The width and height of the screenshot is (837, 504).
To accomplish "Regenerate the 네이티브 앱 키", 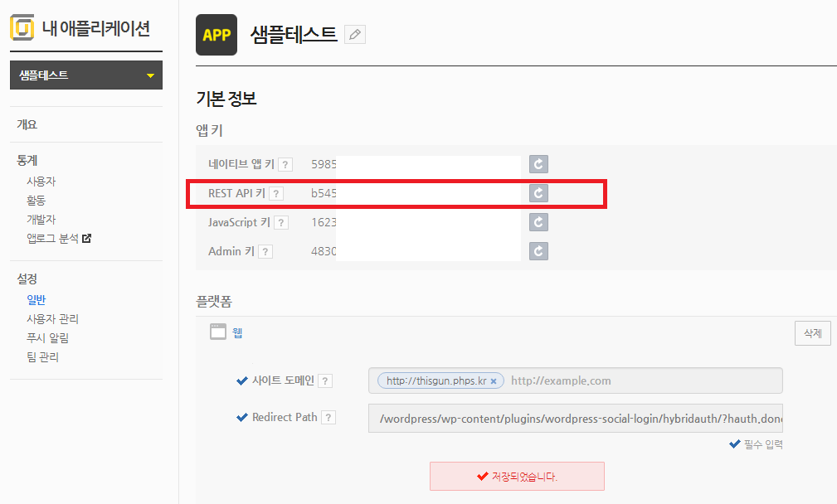I will pos(538,164).
